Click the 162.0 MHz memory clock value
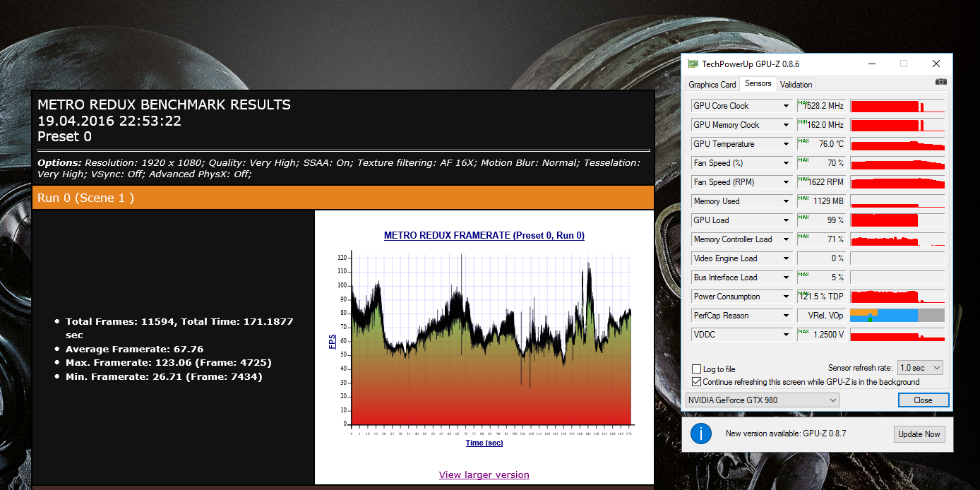This screenshot has height=490, width=980. (821, 125)
